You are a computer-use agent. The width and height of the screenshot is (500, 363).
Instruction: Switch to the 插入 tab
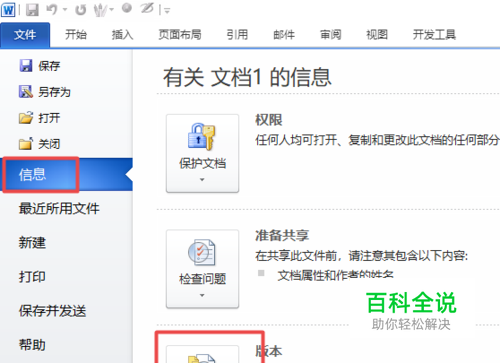coord(122,35)
